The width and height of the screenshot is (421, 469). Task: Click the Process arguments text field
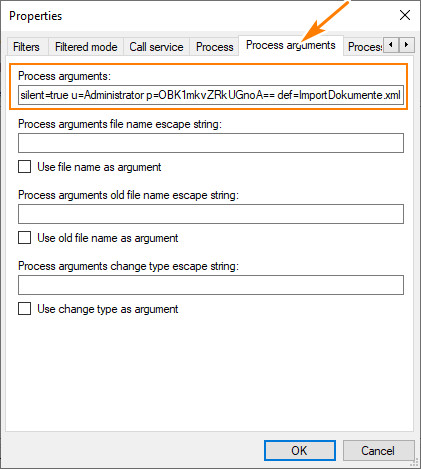coord(211,95)
